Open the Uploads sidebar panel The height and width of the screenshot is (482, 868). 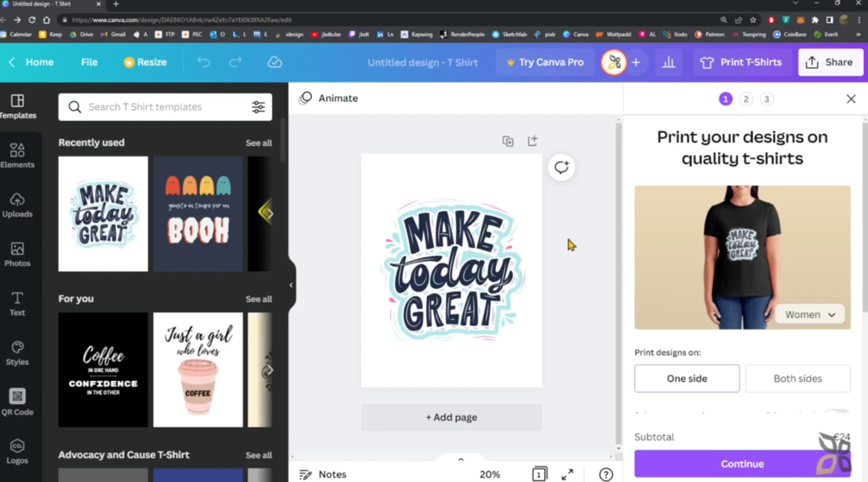tap(18, 205)
